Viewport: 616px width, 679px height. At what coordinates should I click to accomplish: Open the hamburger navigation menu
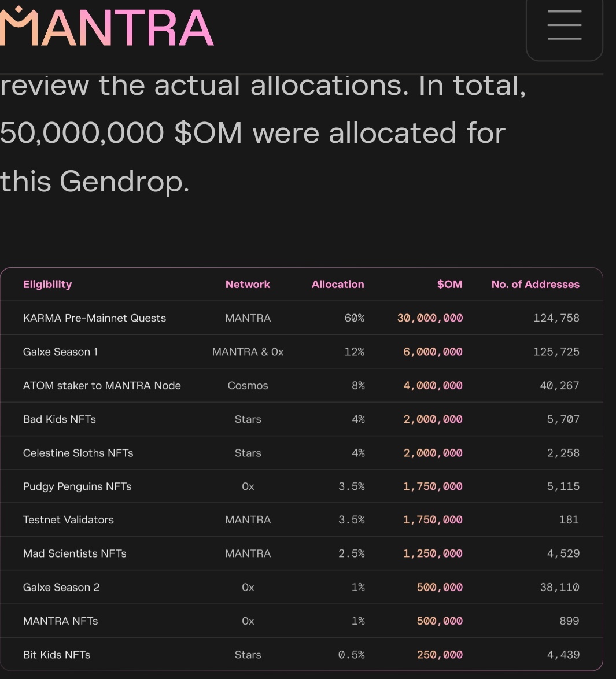pyautogui.click(x=564, y=25)
